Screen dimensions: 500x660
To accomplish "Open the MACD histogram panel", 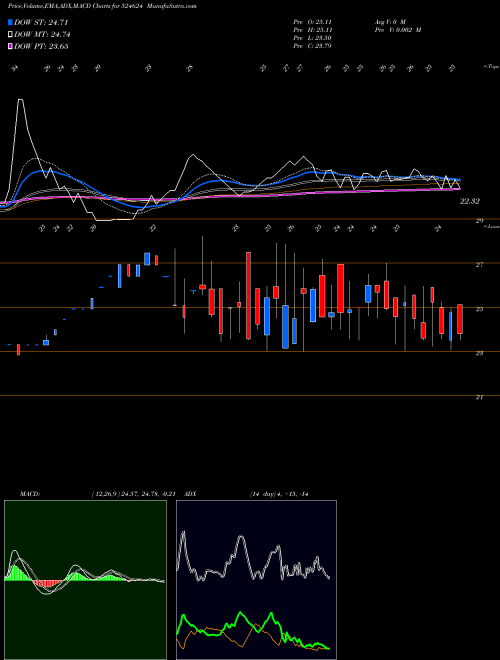I will (85, 580).
